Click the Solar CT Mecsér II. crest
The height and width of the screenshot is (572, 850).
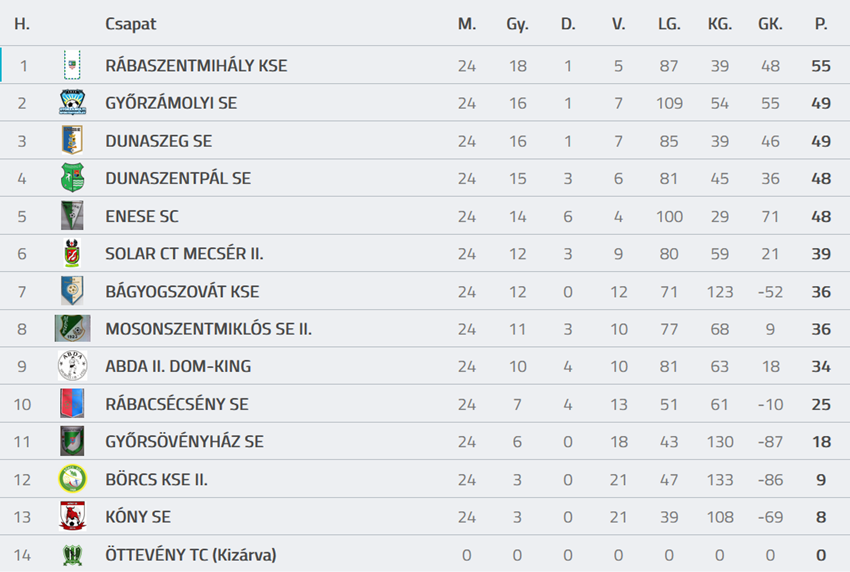click(x=72, y=254)
